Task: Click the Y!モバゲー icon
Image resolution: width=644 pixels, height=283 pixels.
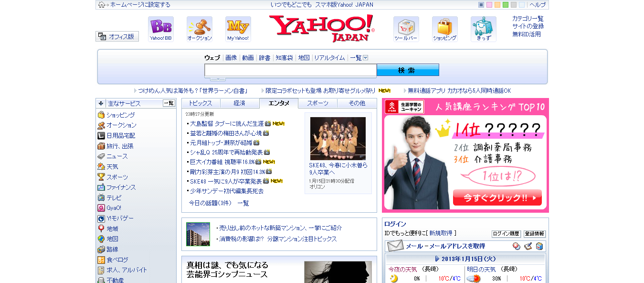Action: coord(101,218)
